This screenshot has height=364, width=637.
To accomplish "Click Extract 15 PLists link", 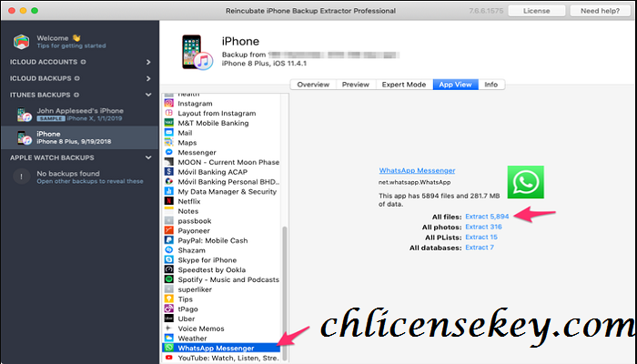I will (x=481, y=237).
